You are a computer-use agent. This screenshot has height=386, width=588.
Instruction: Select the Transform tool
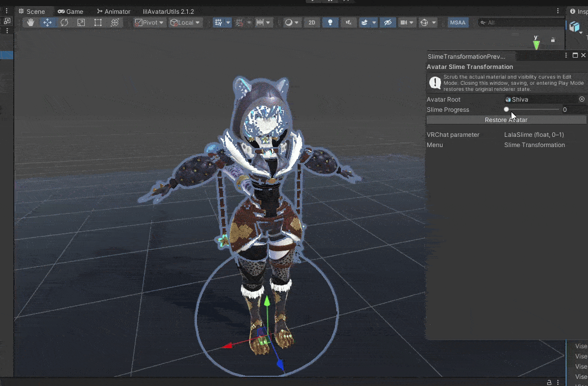pos(115,22)
